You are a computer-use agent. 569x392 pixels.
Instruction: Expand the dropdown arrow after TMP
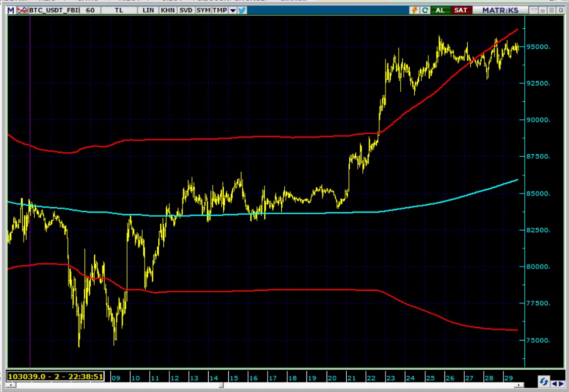(x=232, y=10)
